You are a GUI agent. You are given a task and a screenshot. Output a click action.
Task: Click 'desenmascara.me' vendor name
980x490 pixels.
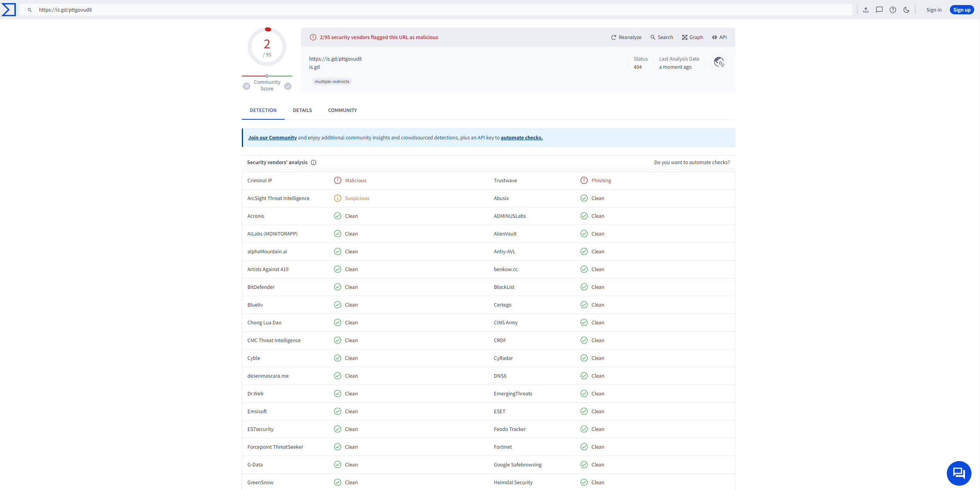(268, 376)
